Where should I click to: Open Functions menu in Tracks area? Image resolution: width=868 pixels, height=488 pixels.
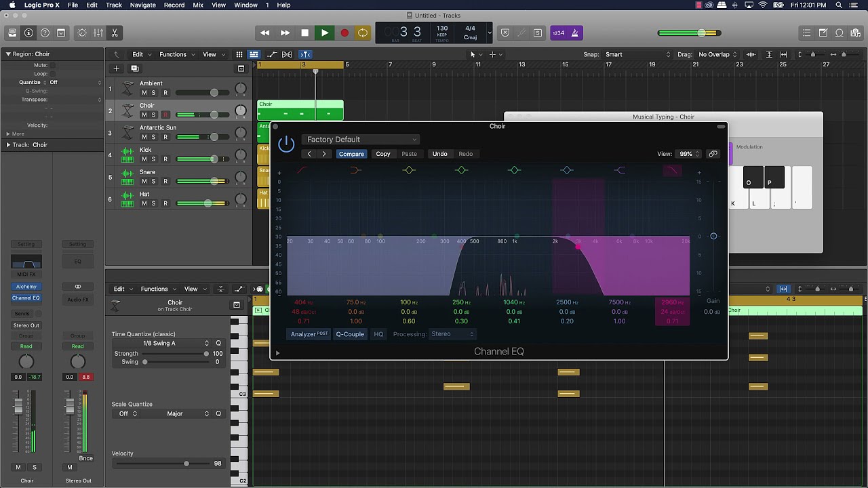[x=176, y=54]
